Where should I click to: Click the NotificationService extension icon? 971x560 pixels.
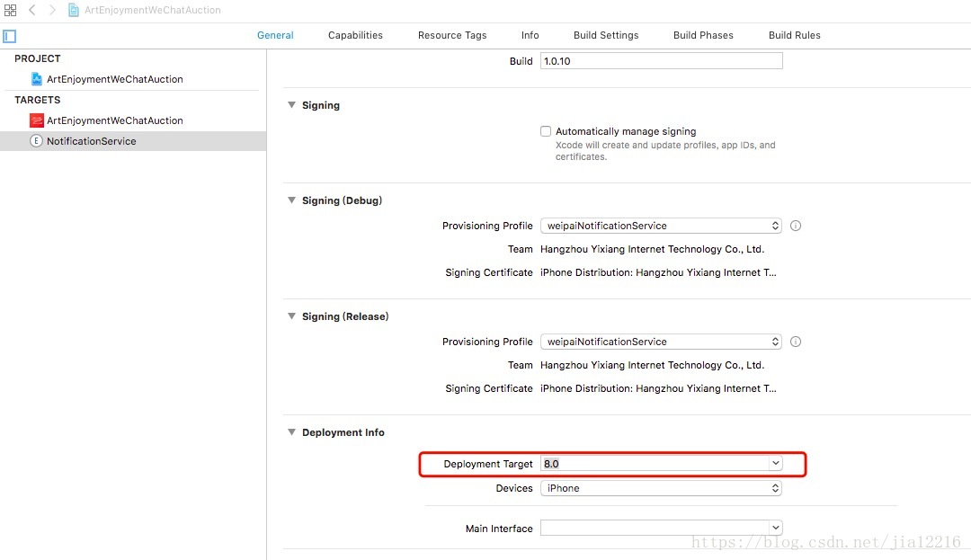point(37,141)
